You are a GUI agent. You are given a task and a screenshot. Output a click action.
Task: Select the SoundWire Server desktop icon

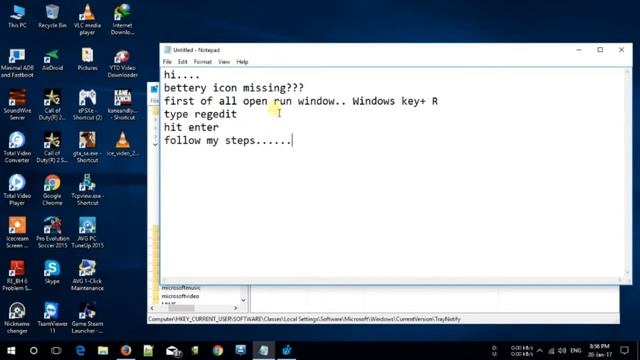click(x=17, y=105)
